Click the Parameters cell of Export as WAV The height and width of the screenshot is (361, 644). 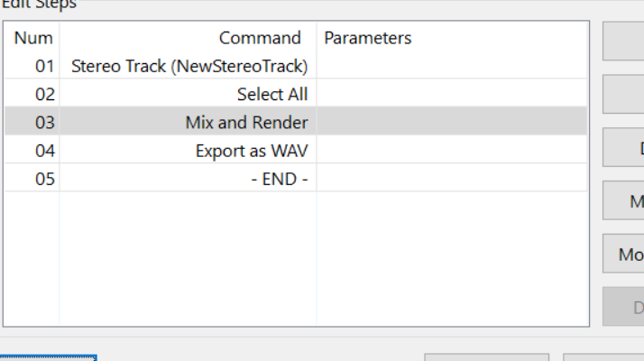[452, 151]
